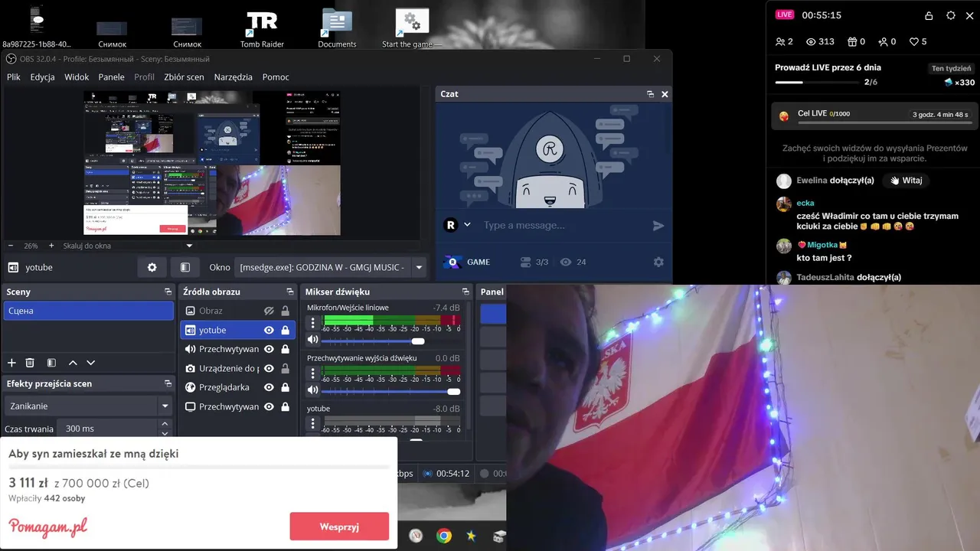Open Tomb Raider desktop shortcut
Image resolution: width=980 pixels, height=551 pixels.
(262, 28)
